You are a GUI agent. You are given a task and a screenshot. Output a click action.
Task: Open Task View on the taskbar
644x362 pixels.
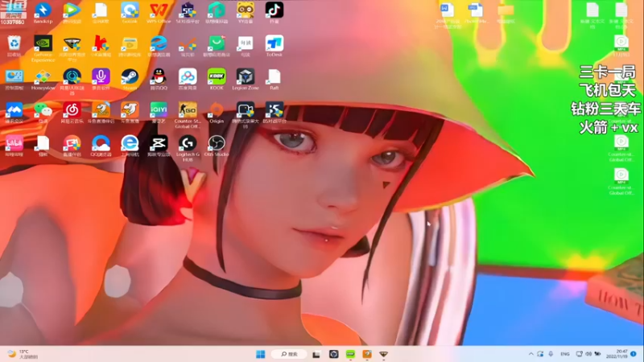click(316, 354)
